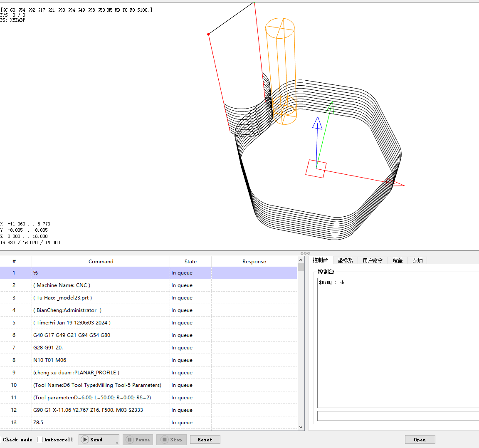Click the blue Z-axis arrow in viewer
Viewport: 479px width, 448px height.
[317, 124]
